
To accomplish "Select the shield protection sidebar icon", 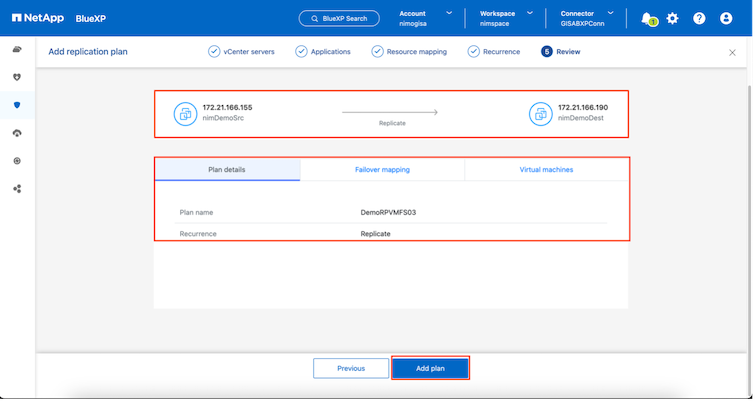I will point(17,105).
